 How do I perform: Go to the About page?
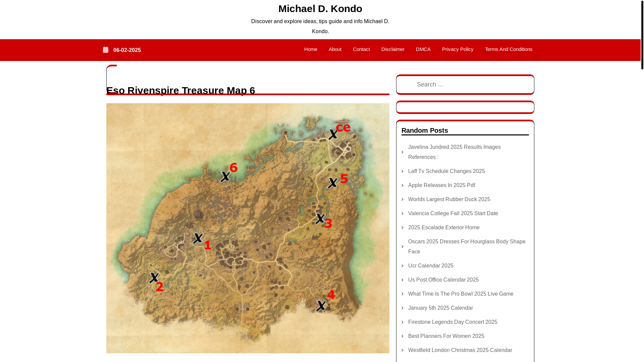(335, 49)
